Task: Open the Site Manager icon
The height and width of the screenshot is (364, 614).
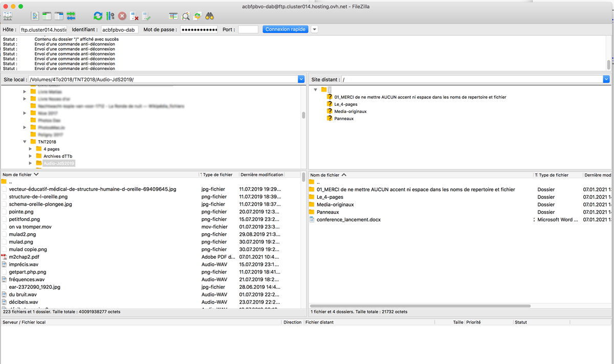Action: click(8, 16)
